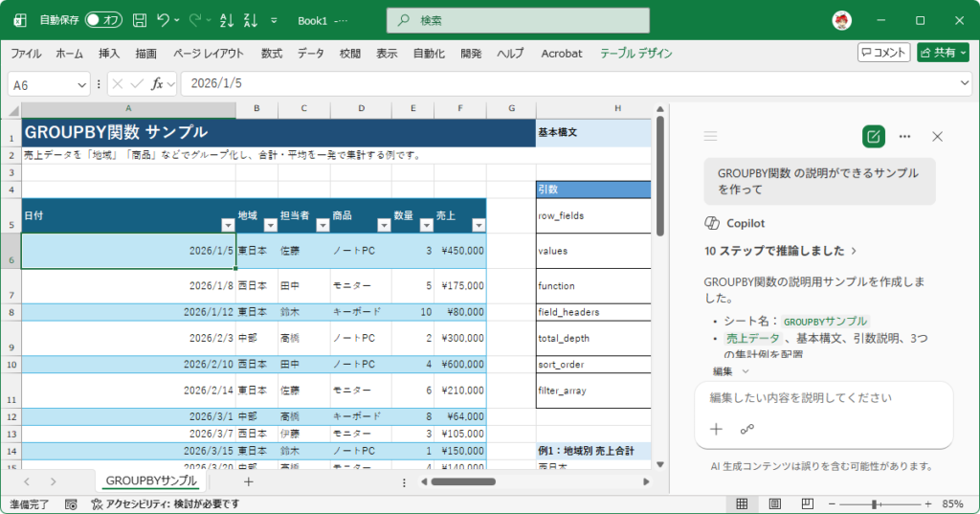Screen dimensions: 980x514
Task: Click the zoom out minus button
Action: [x=832, y=504]
